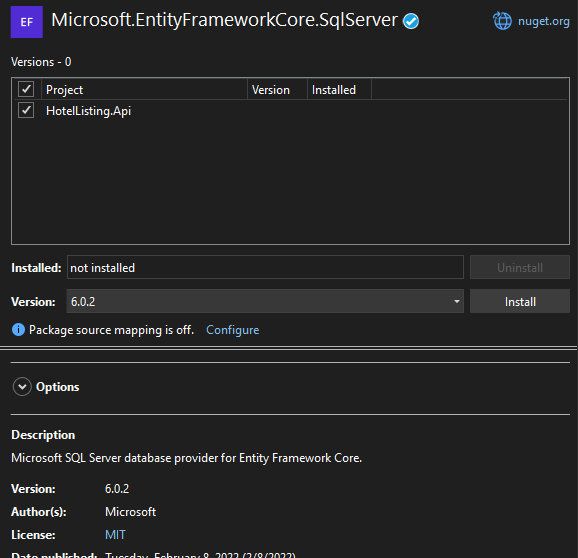
Task: Click the horizontal pane splitter bar
Action: [x=289, y=348]
